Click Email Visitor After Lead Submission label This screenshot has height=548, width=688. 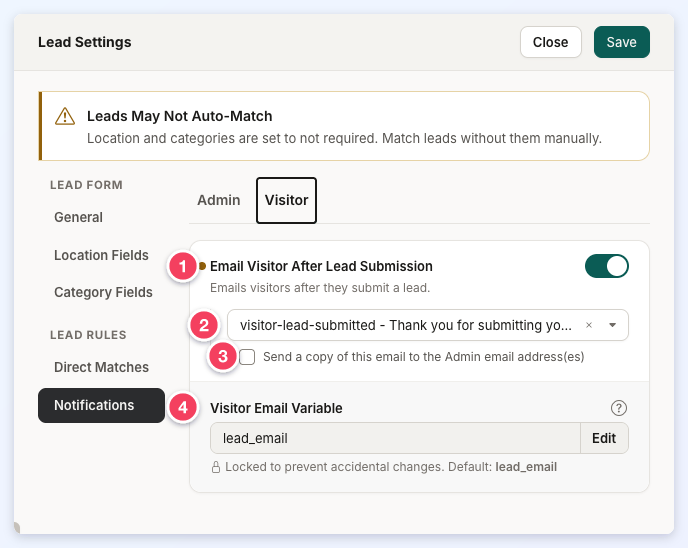pos(321,266)
